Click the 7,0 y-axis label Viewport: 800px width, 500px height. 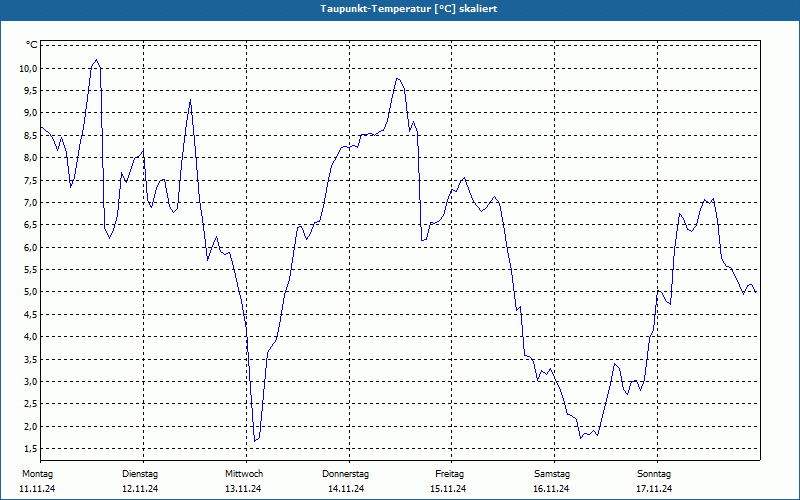[x=30, y=203]
